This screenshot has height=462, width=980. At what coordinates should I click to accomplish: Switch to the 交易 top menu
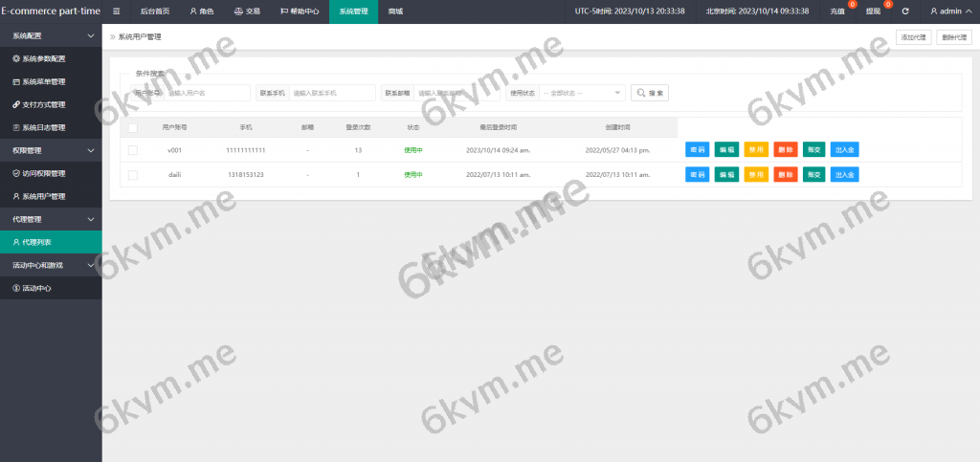pyautogui.click(x=246, y=11)
